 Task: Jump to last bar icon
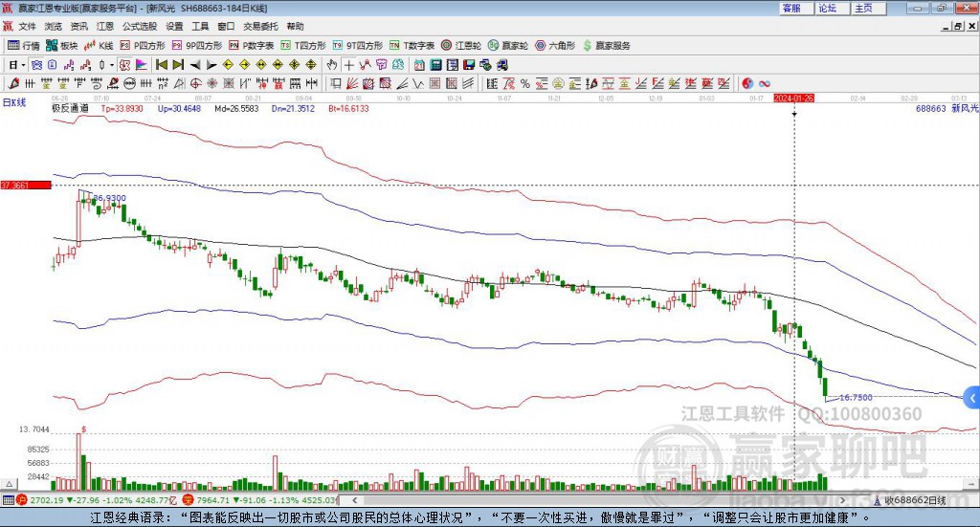point(178,65)
